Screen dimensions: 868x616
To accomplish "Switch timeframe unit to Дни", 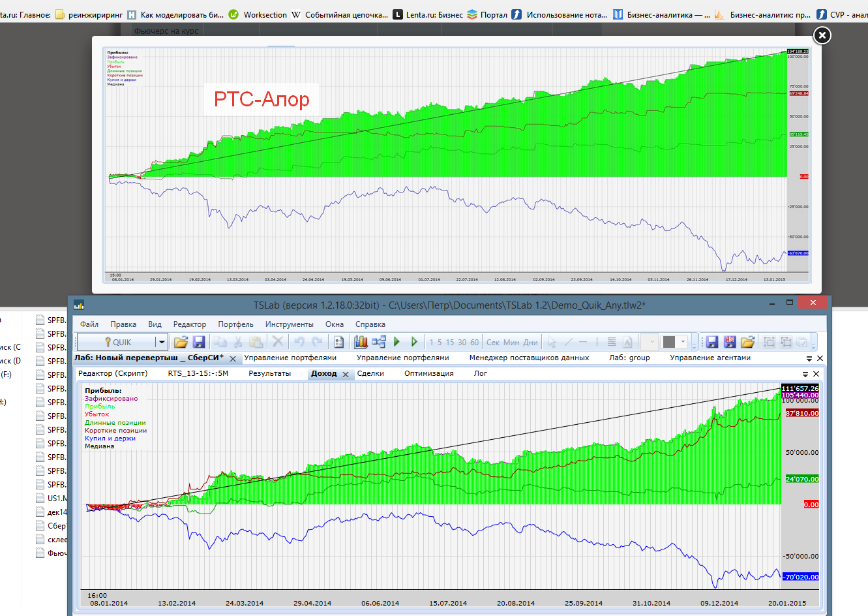I will coord(531,343).
